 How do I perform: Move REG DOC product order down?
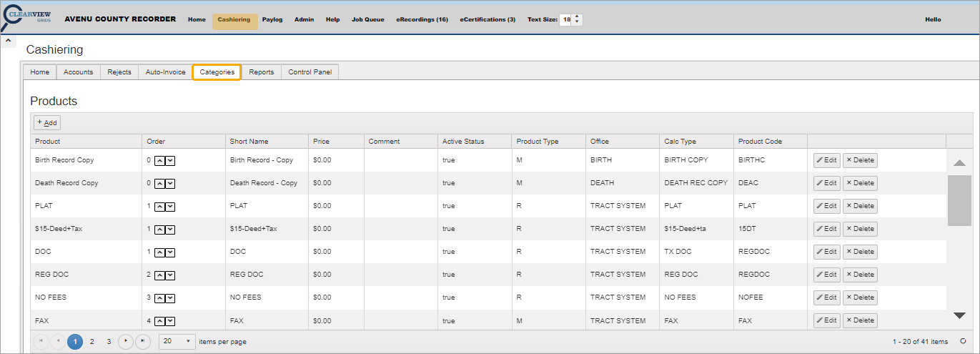pyautogui.click(x=170, y=275)
